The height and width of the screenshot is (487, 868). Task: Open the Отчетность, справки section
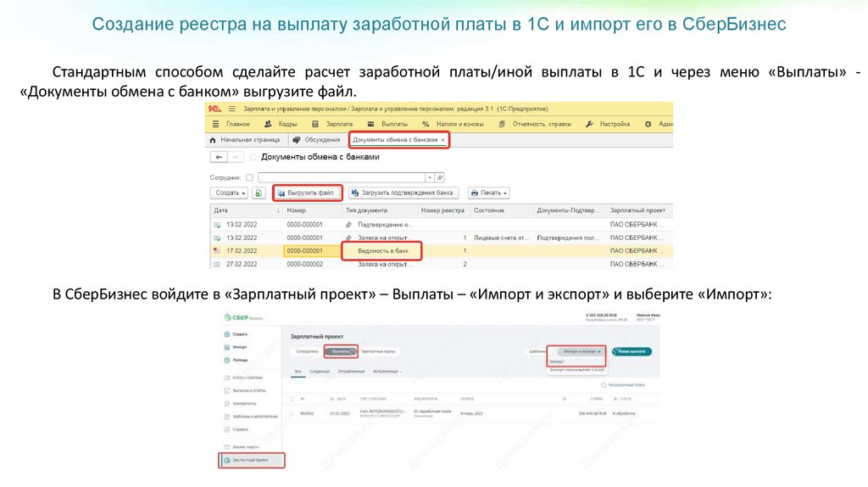click(x=535, y=124)
